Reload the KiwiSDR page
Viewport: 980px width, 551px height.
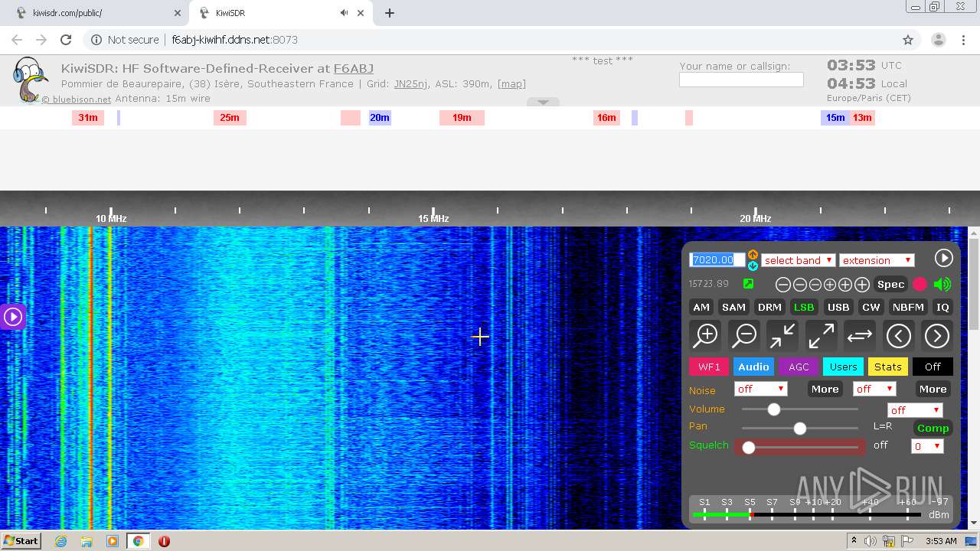click(66, 40)
